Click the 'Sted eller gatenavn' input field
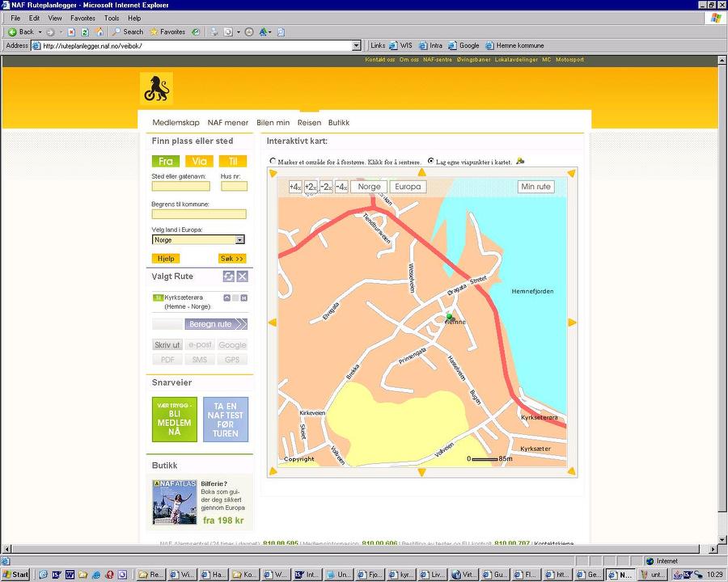The width and height of the screenshot is (728, 582). (180, 186)
